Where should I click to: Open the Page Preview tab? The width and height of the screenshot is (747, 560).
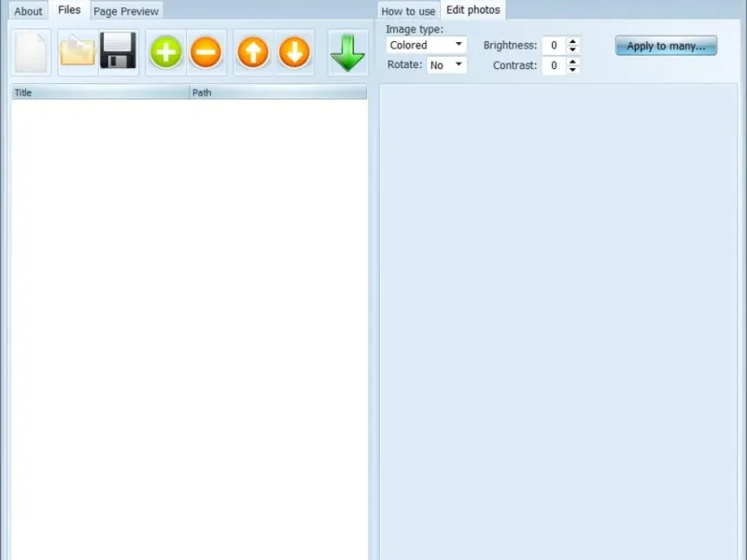(x=126, y=11)
